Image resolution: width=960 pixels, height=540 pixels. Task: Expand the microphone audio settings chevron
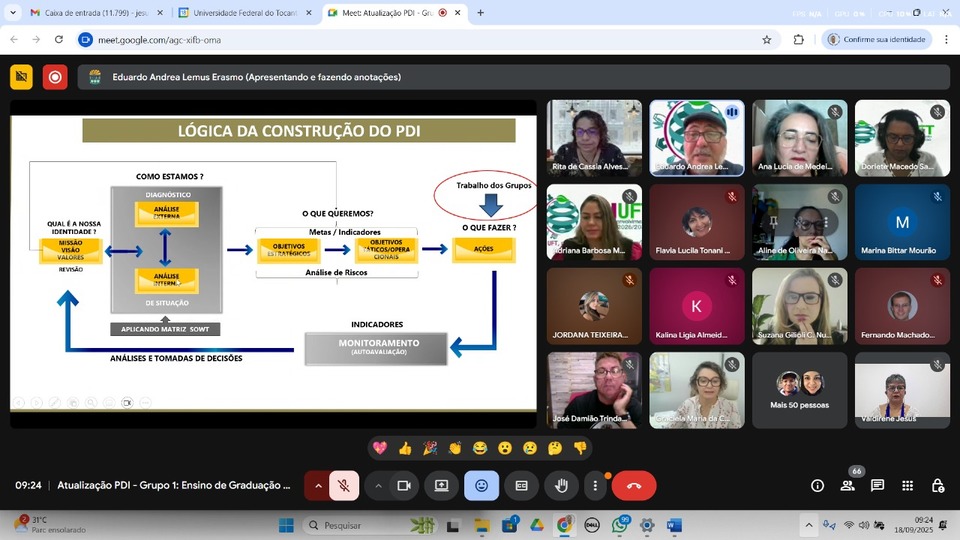click(x=318, y=485)
